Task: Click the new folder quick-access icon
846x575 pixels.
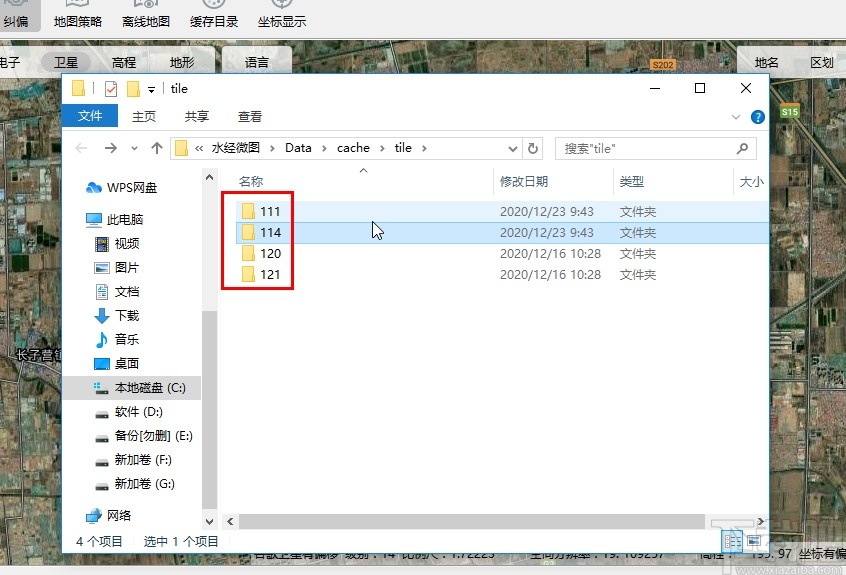Action: coord(133,88)
